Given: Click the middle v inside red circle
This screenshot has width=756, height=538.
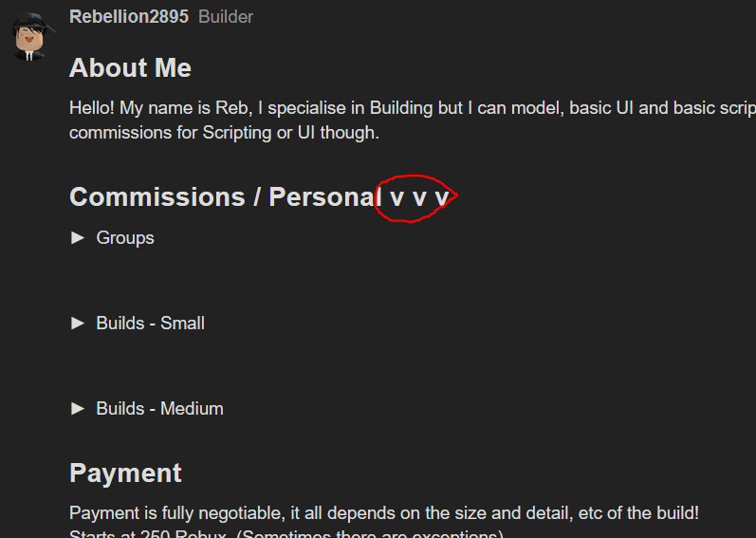Looking at the screenshot, I should (x=419, y=198).
